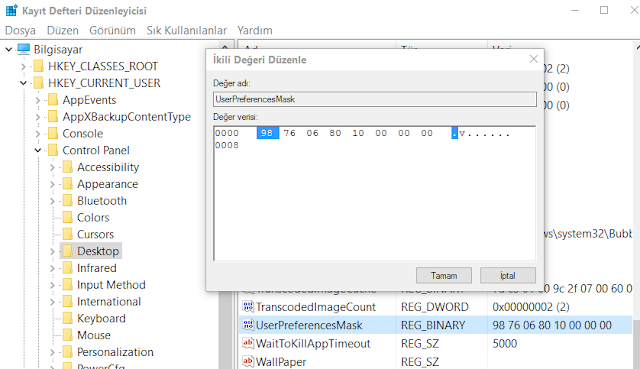The width and height of the screenshot is (640, 369).
Task: Click the 10 hex byte in editor
Action: [358, 133]
